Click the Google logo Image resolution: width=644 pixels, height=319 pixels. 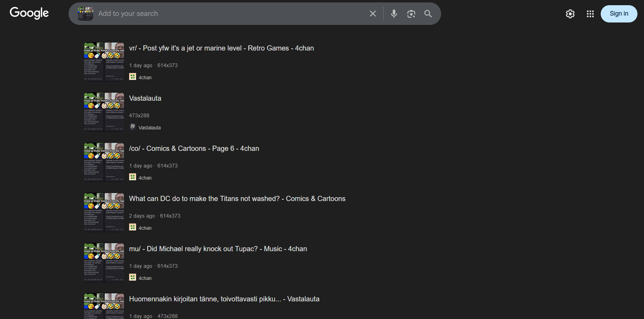click(29, 13)
